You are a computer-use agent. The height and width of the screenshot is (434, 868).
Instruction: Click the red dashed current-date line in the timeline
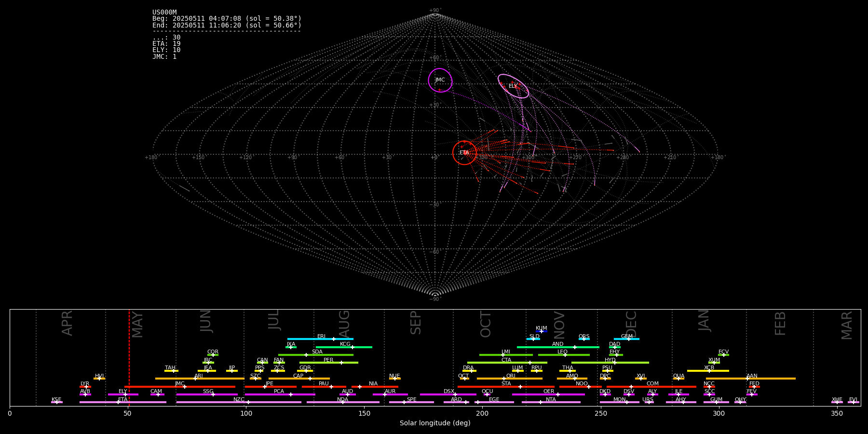[x=129, y=357]
